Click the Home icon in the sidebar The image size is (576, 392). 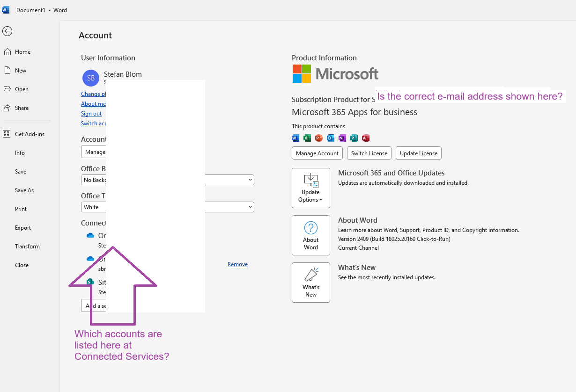pyautogui.click(x=7, y=52)
